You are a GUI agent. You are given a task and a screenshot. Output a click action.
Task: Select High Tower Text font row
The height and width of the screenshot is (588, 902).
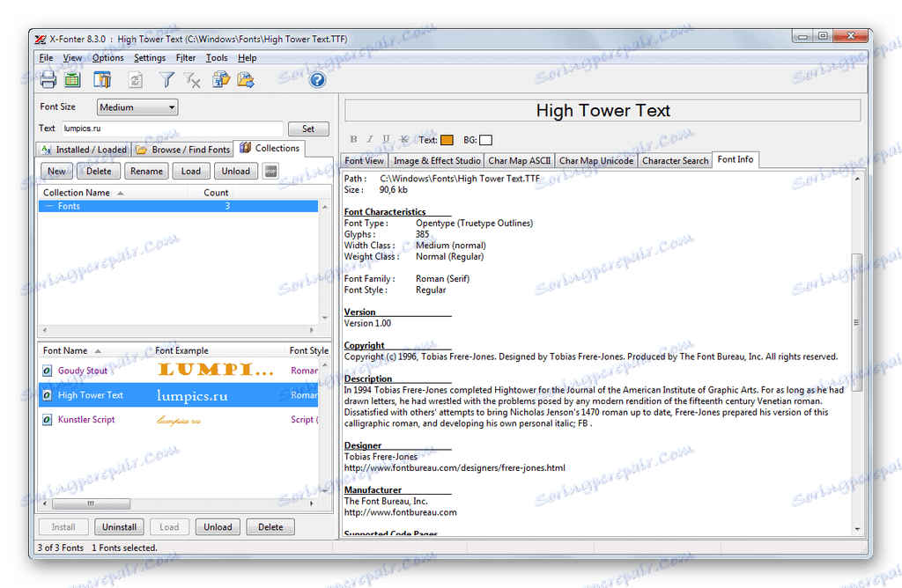point(178,395)
